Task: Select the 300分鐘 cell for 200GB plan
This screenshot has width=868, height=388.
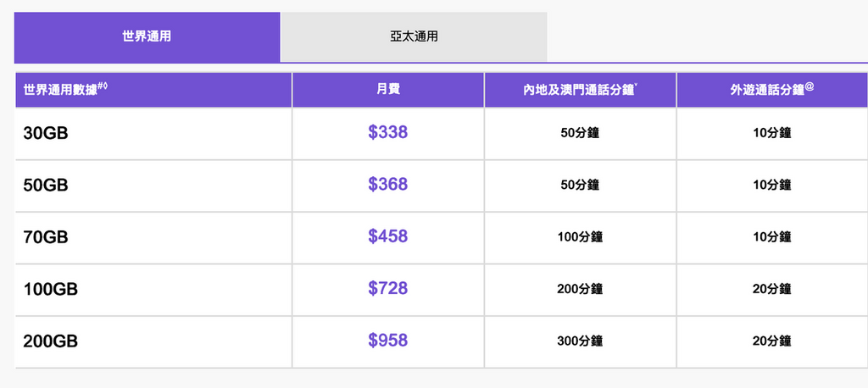Action: [580, 341]
